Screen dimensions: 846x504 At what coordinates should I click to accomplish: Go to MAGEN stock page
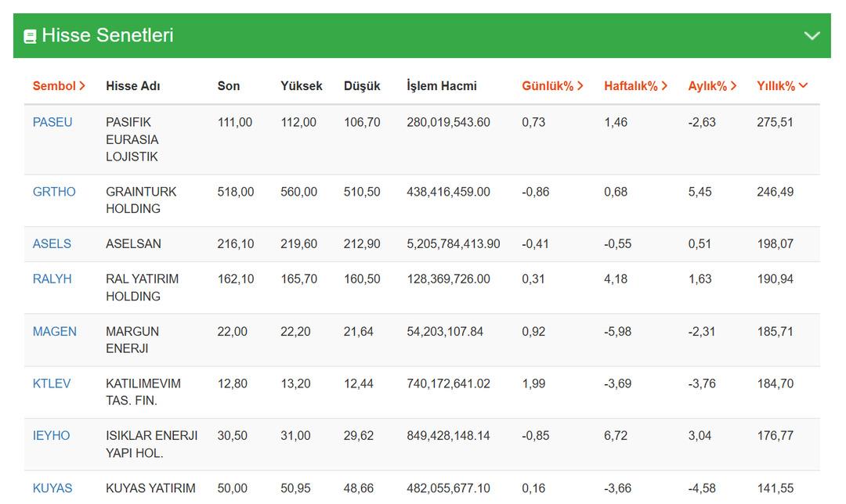[x=55, y=332]
